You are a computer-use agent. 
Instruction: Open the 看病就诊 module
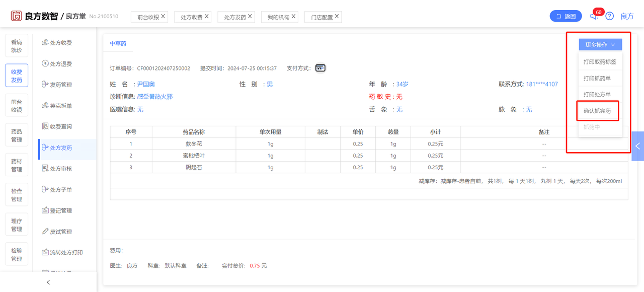coord(17,46)
